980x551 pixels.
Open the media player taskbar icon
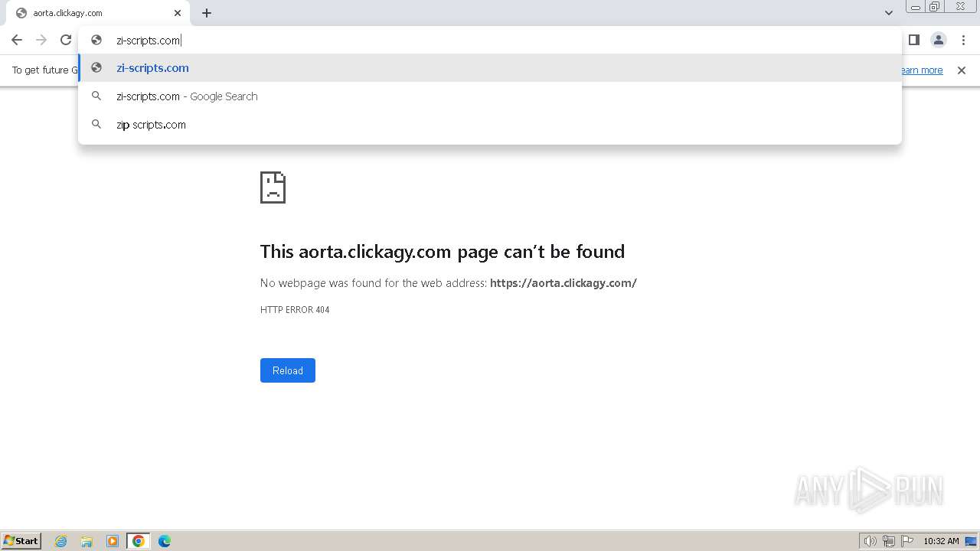(113, 541)
